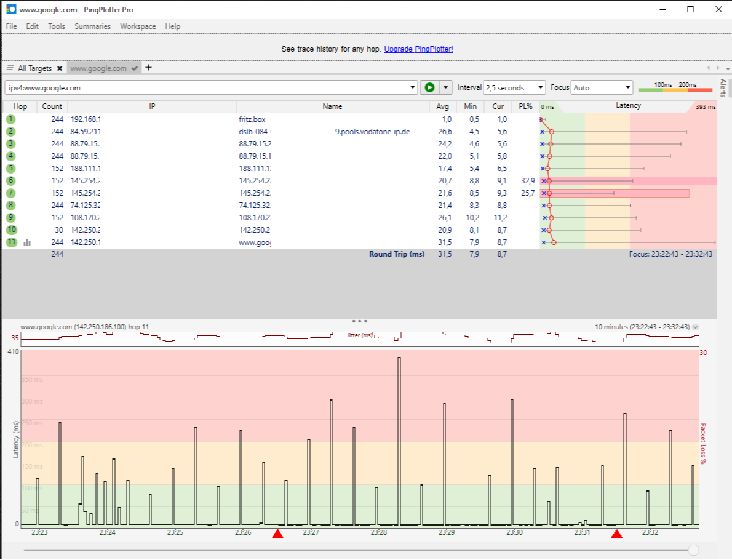This screenshot has height=560, width=732.
Task: Click the www.google.com (142.250.186.100) hop 11 graph title
Action: click(x=84, y=327)
